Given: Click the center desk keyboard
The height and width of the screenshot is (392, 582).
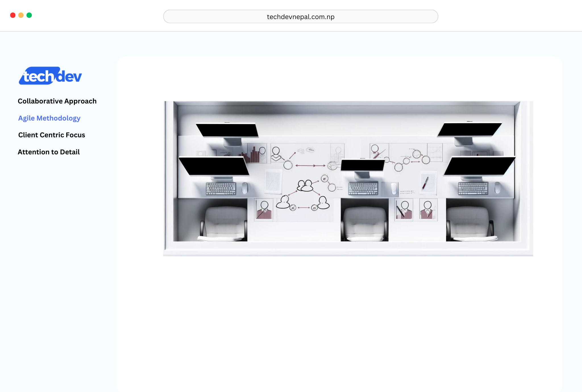Looking at the screenshot, I should [363, 188].
